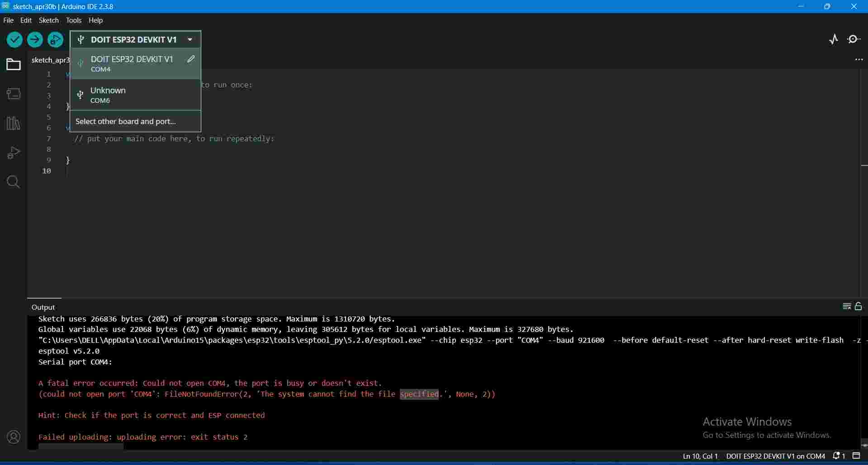Click line number 10 in the gutter
This screenshot has height=465, width=868.
tap(47, 171)
